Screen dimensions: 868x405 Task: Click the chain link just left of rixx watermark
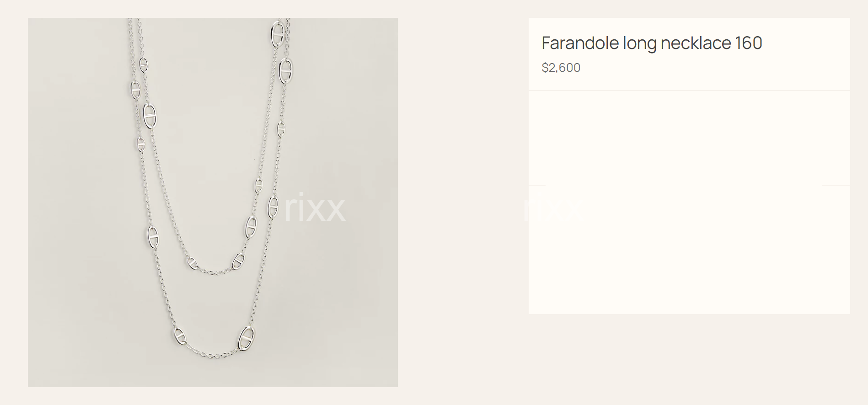click(x=273, y=207)
